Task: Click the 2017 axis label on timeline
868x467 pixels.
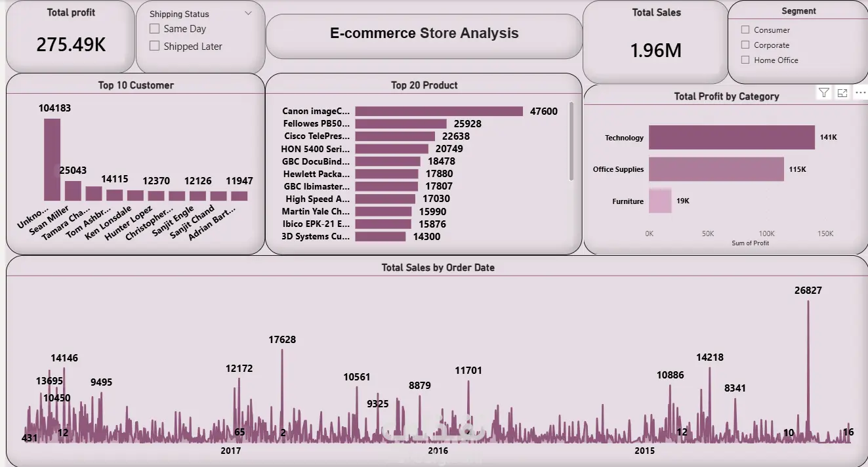Action: click(230, 451)
